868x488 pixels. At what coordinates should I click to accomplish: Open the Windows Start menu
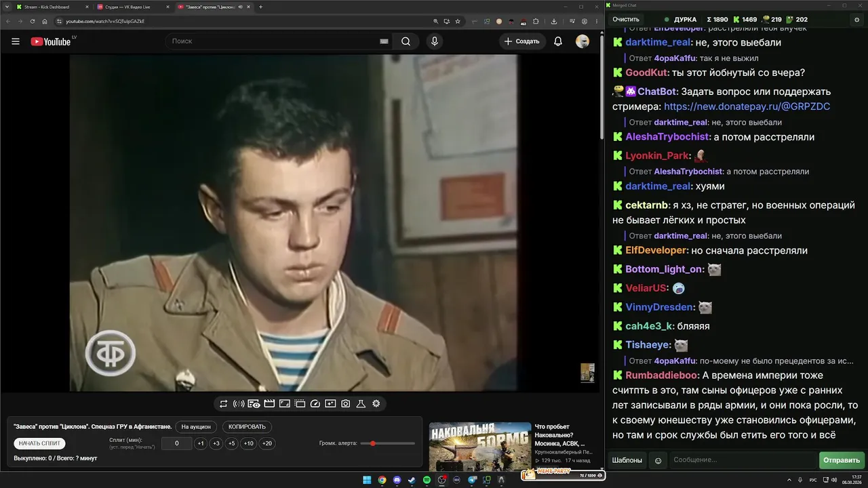367,480
